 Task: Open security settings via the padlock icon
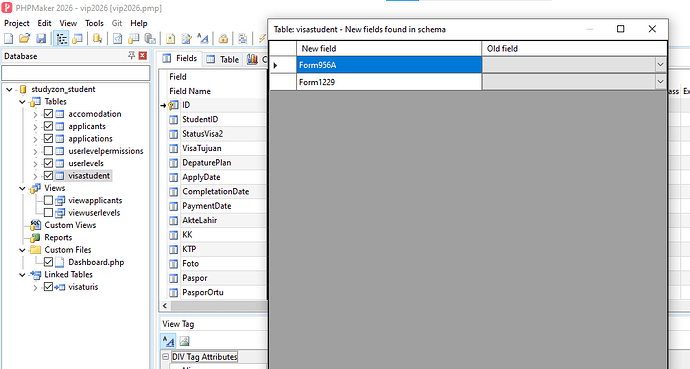coord(223,39)
